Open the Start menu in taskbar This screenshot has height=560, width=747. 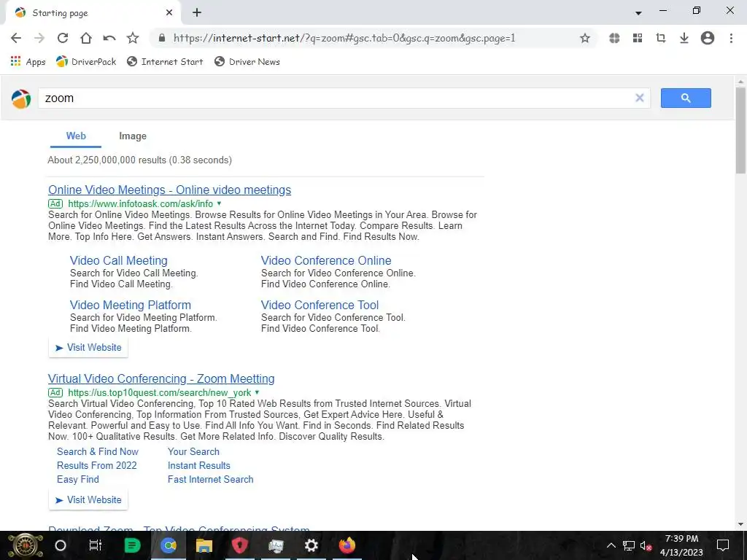26,545
